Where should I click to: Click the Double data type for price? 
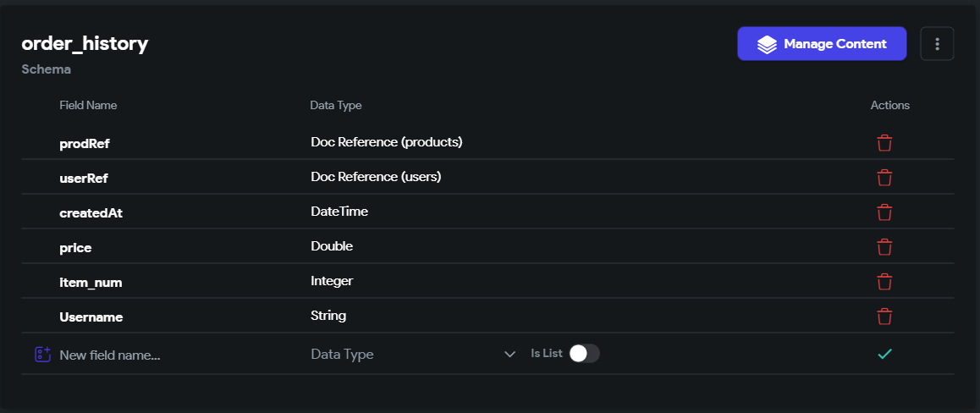click(x=332, y=246)
